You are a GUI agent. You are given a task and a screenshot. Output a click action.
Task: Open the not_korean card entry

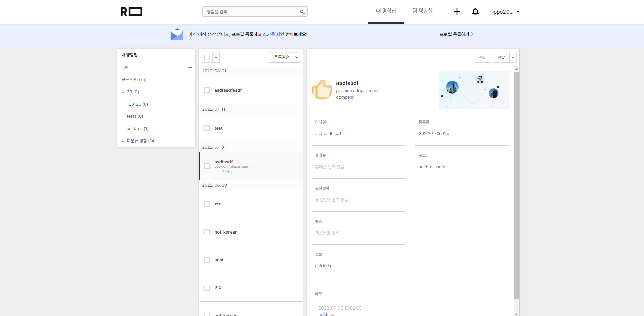[251, 232]
